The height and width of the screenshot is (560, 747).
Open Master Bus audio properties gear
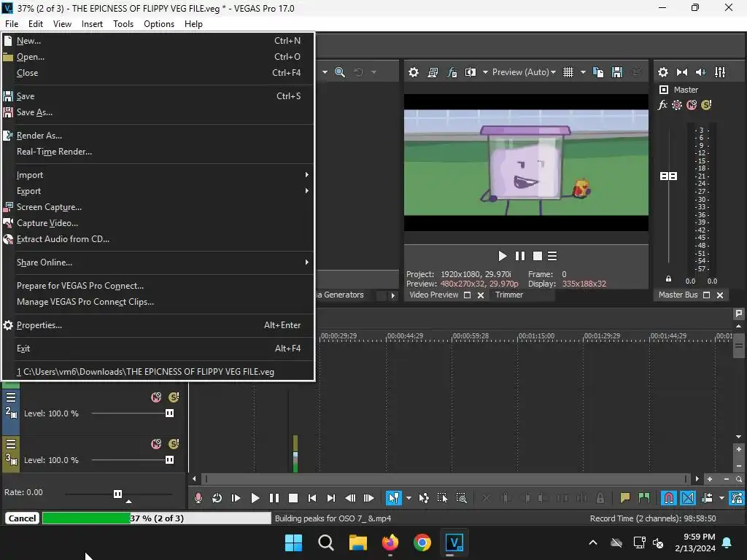[662, 72]
